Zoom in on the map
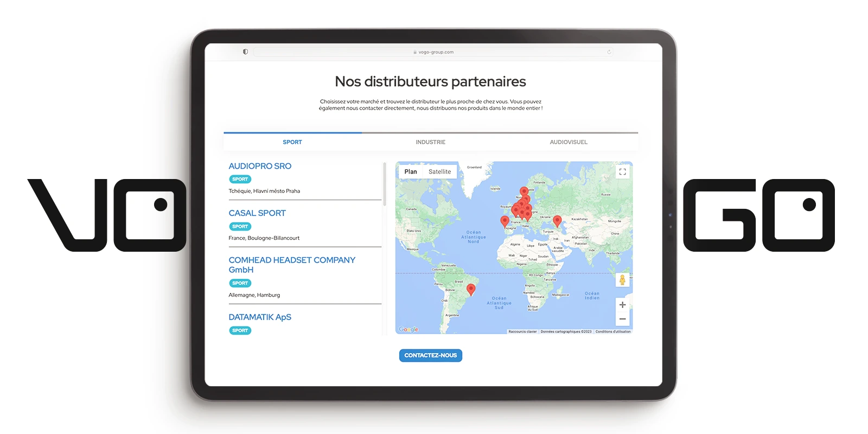868x434 pixels. click(x=622, y=305)
